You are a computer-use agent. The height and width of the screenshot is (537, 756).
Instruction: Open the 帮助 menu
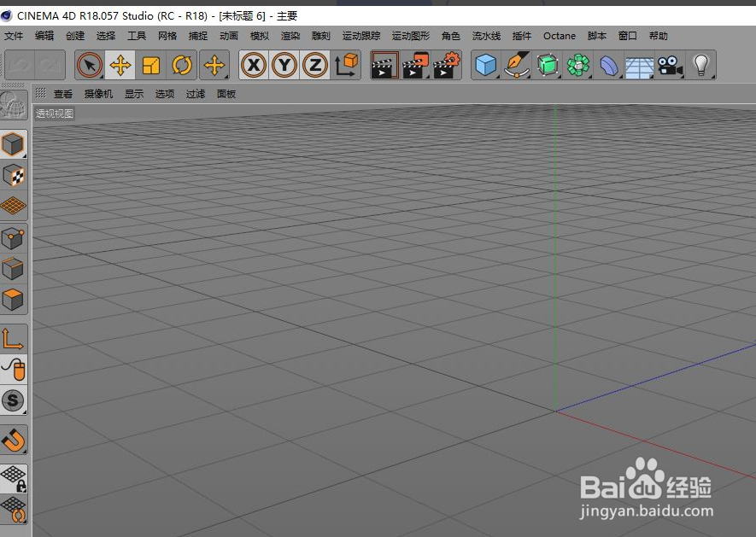click(659, 36)
